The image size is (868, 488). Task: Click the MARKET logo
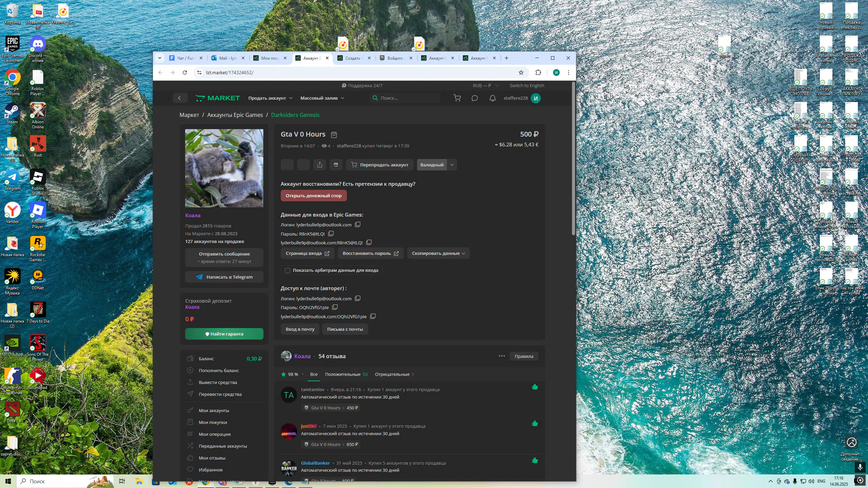tap(217, 98)
